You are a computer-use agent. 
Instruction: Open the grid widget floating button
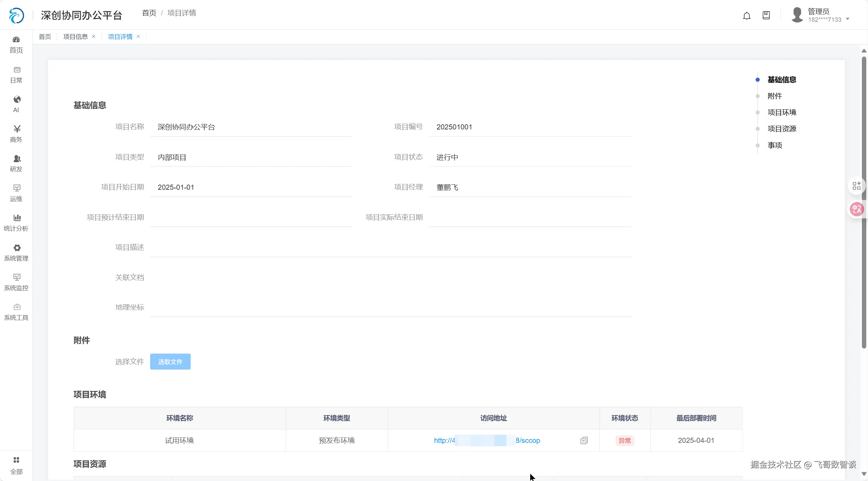point(856,186)
